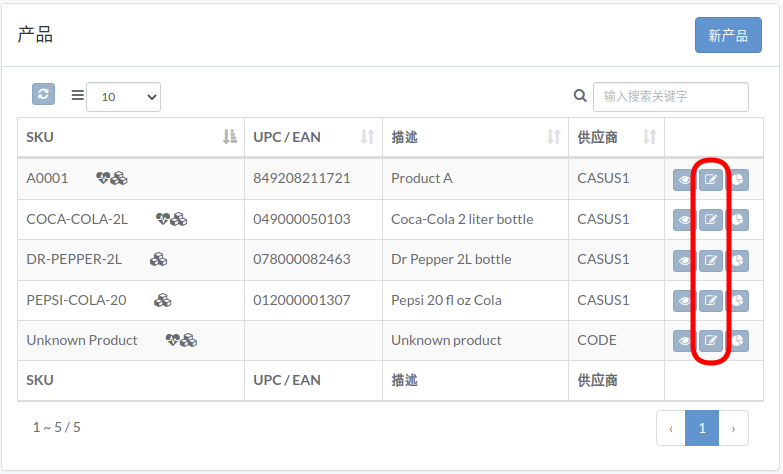The height and width of the screenshot is (474, 783).
Task: Click UPC value 078000082463
Action: point(302,259)
